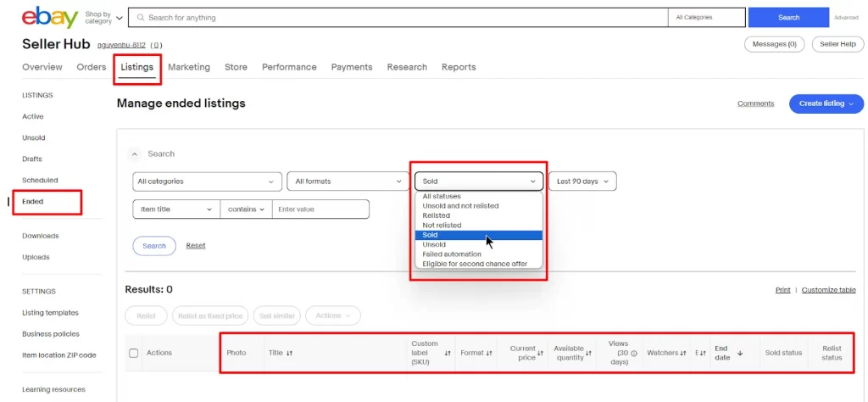Open Customize table link
The image size is (868, 402).
[x=829, y=289]
